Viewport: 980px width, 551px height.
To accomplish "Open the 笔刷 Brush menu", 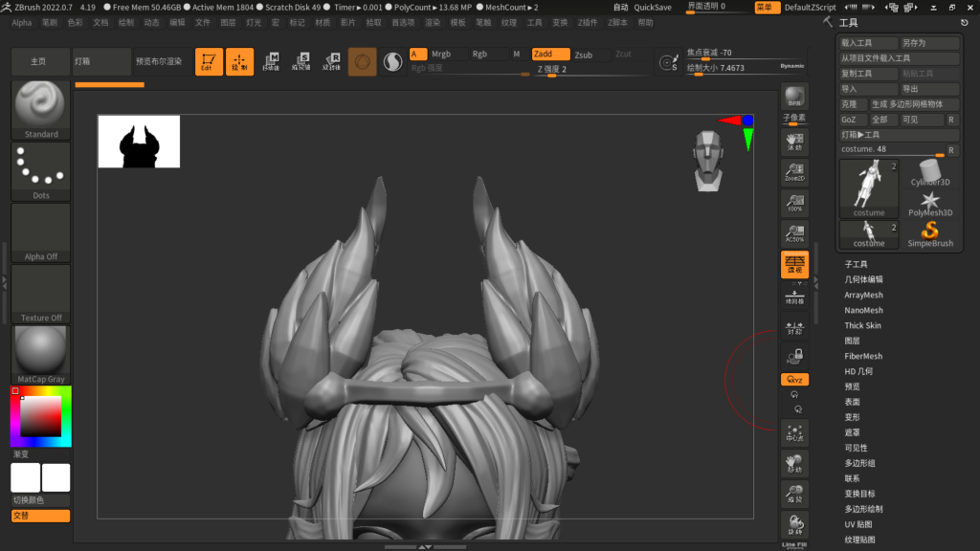I will pos(50,23).
